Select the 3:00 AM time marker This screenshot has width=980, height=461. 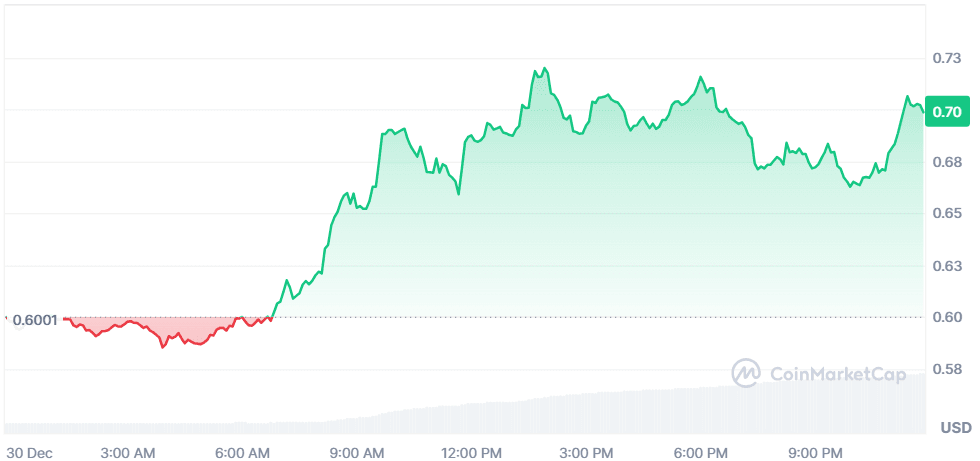129,452
